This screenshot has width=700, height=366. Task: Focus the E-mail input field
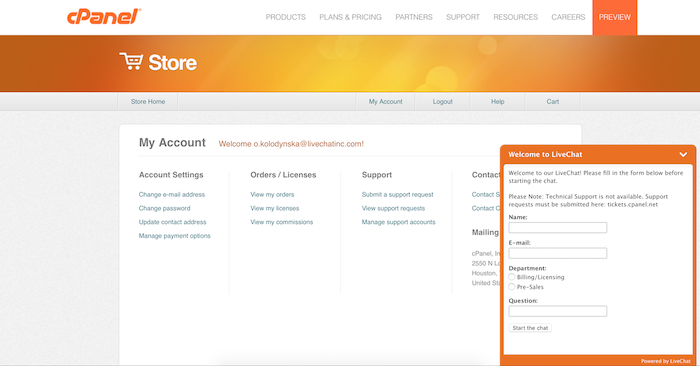tap(558, 254)
